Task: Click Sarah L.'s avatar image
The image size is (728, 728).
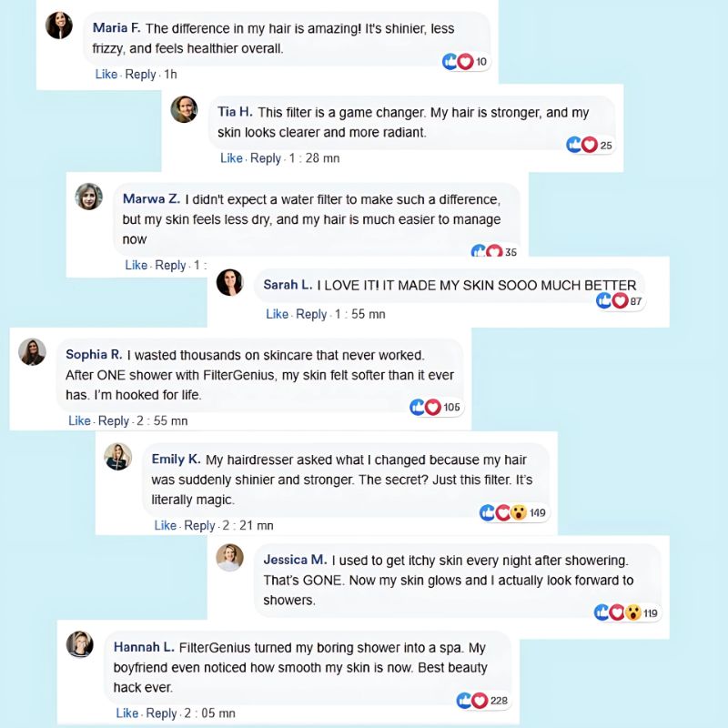Action: point(229,283)
